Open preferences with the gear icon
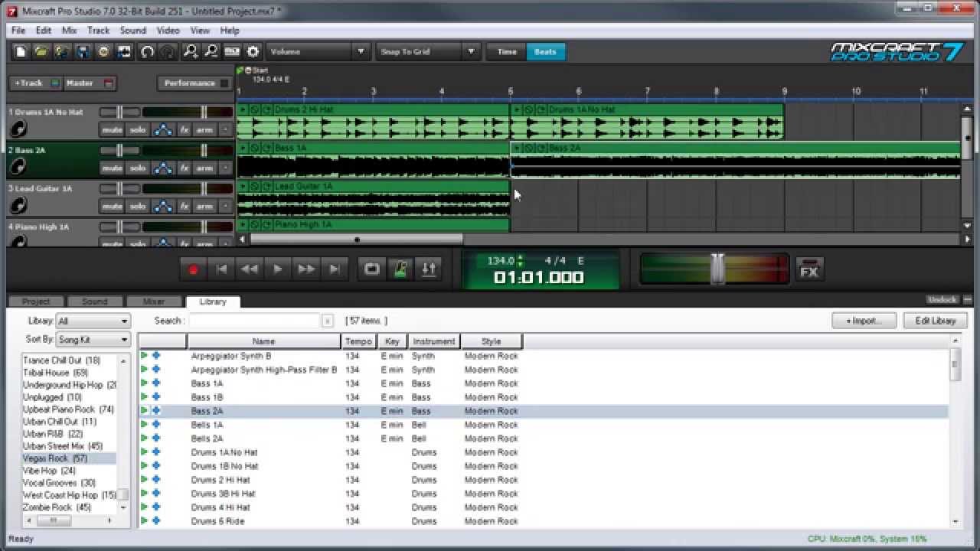The image size is (980, 551). point(253,51)
